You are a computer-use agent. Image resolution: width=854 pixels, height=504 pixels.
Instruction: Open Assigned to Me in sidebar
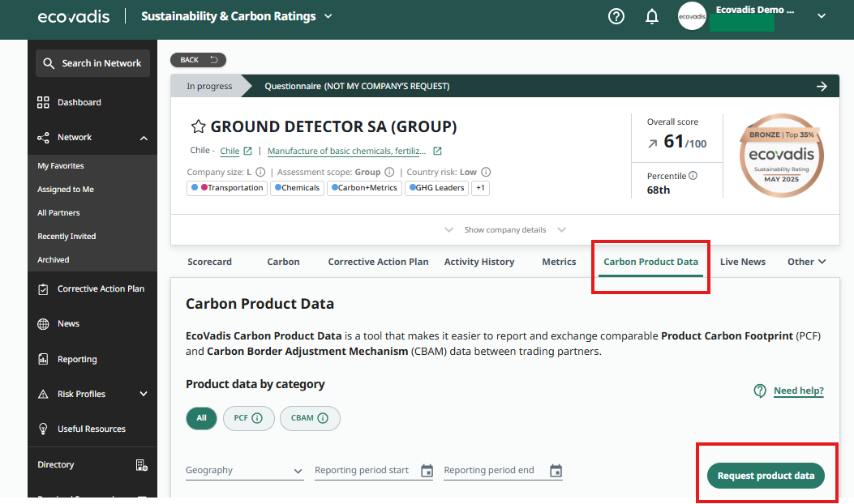[x=66, y=190]
